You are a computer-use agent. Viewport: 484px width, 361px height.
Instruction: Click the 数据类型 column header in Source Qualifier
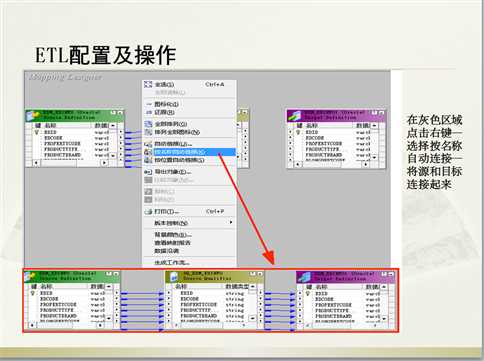237,286
